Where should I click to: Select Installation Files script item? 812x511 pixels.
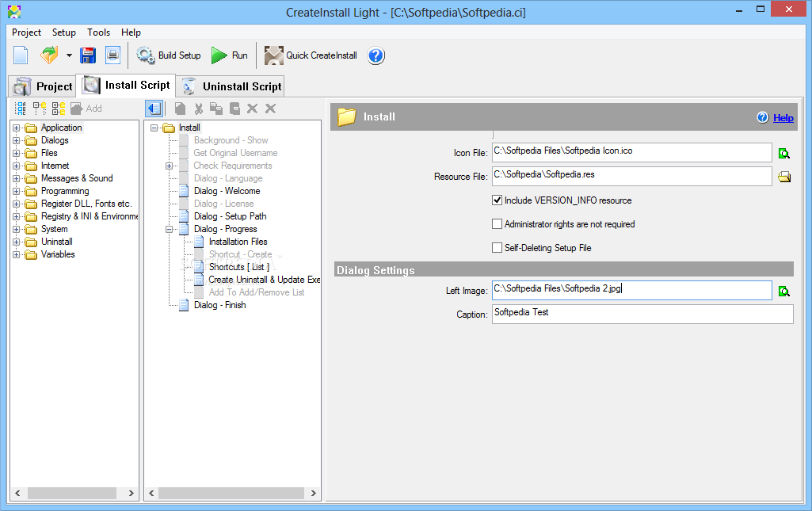(x=238, y=242)
